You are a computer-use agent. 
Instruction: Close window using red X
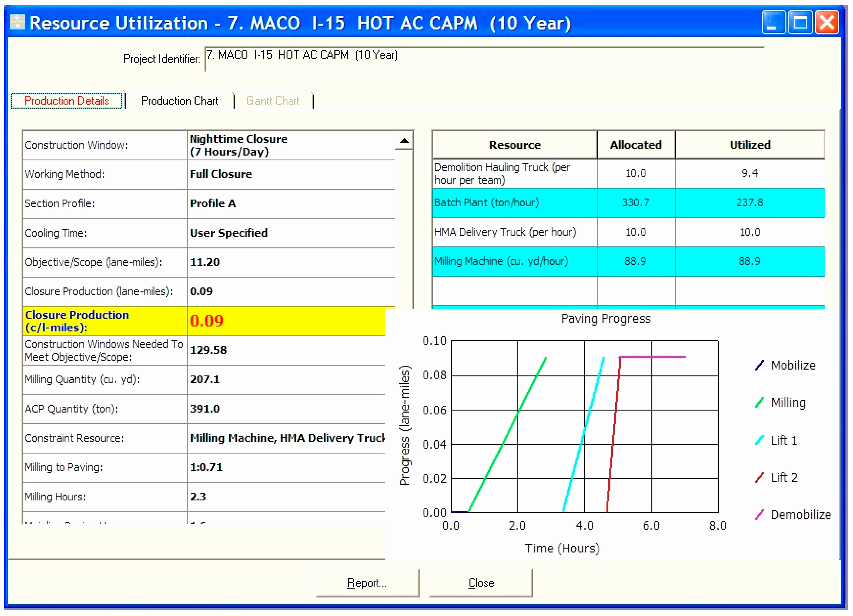coord(827,23)
